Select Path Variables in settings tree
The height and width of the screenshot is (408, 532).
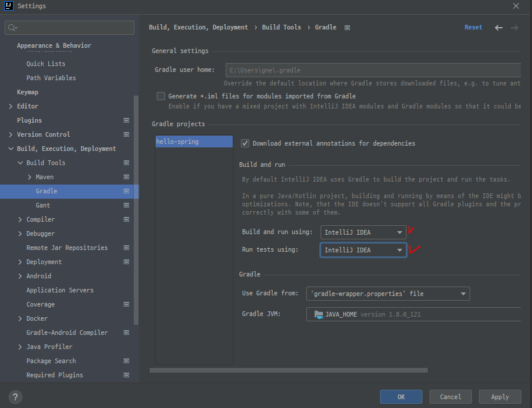[x=51, y=78]
